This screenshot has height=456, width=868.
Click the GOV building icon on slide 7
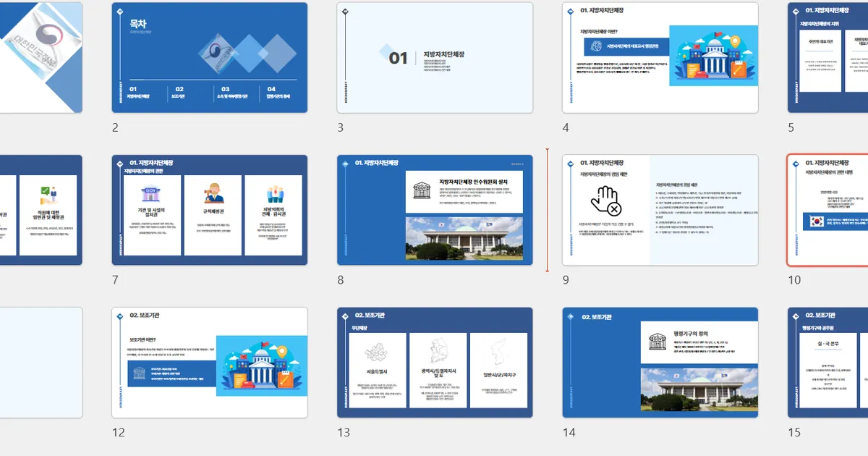pyautogui.click(x=151, y=194)
